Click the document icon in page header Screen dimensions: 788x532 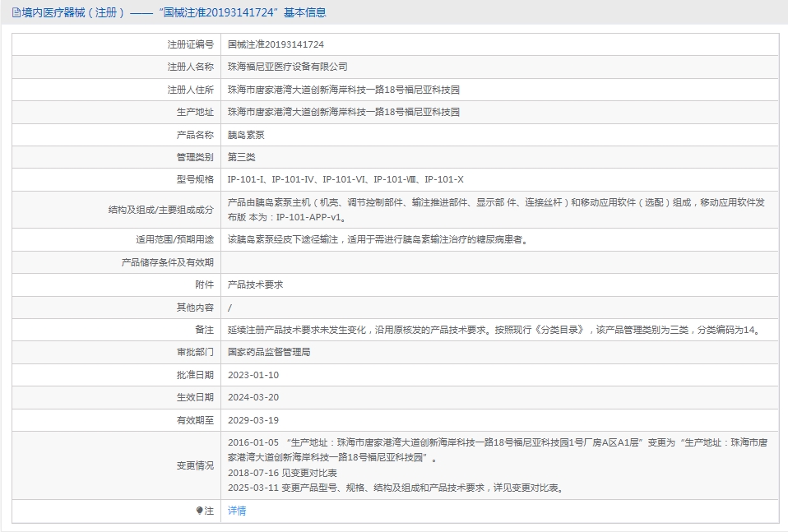click(16, 12)
